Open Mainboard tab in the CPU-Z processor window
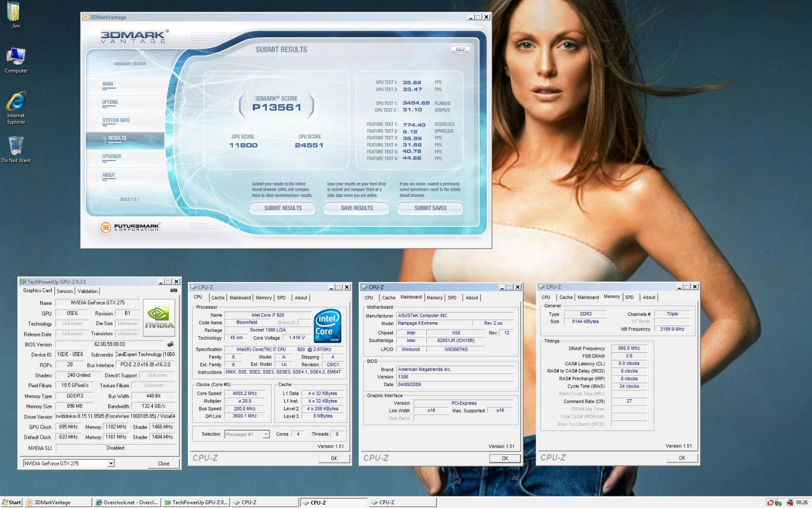This screenshot has height=508, width=812. tap(240, 298)
